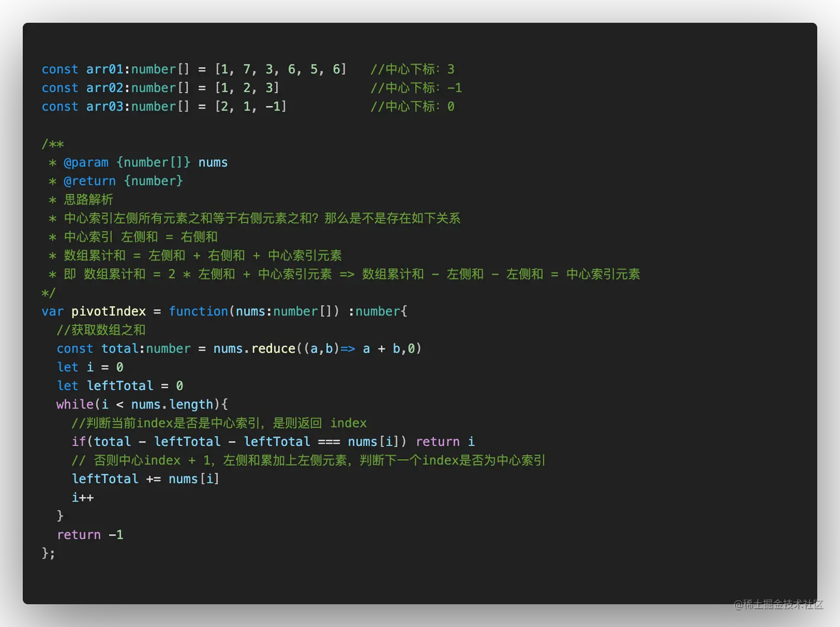Viewport: 840px width, 627px height.
Task: Click the comment '//中心下标: -1'
Action: (416, 88)
